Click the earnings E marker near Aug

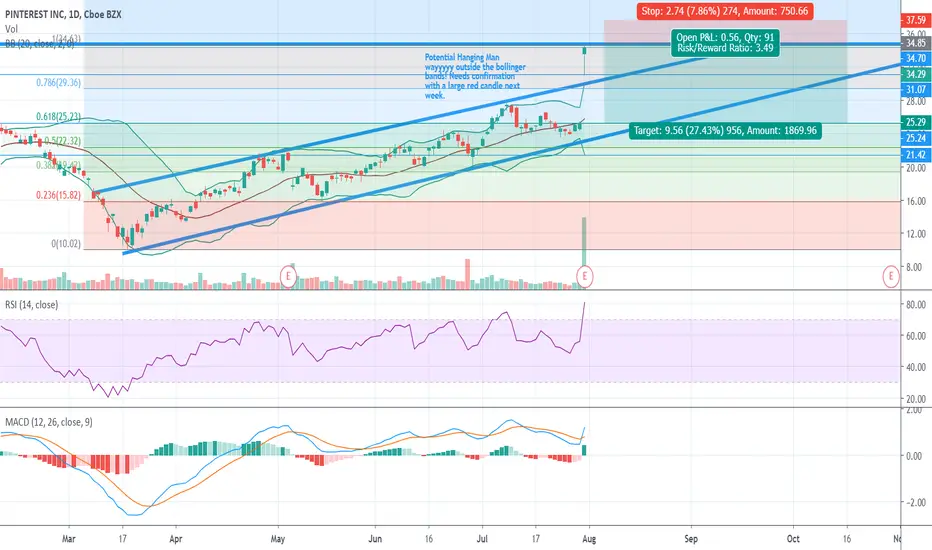point(585,276)
